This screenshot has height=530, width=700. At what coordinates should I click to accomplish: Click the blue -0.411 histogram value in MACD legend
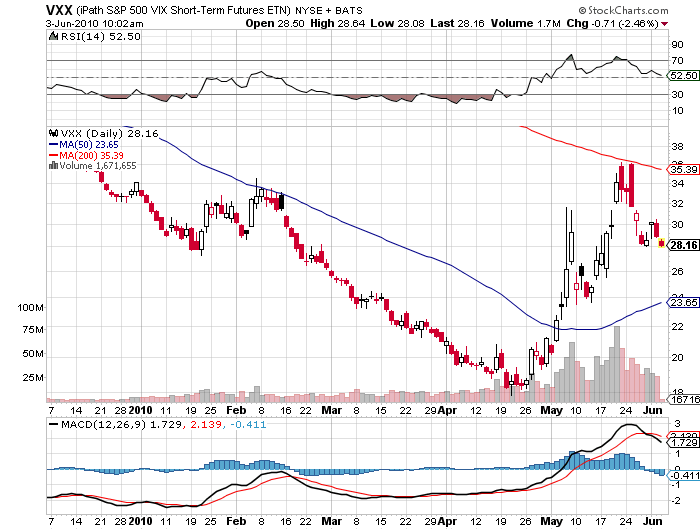pyautogui.click(x=248, y=424)
